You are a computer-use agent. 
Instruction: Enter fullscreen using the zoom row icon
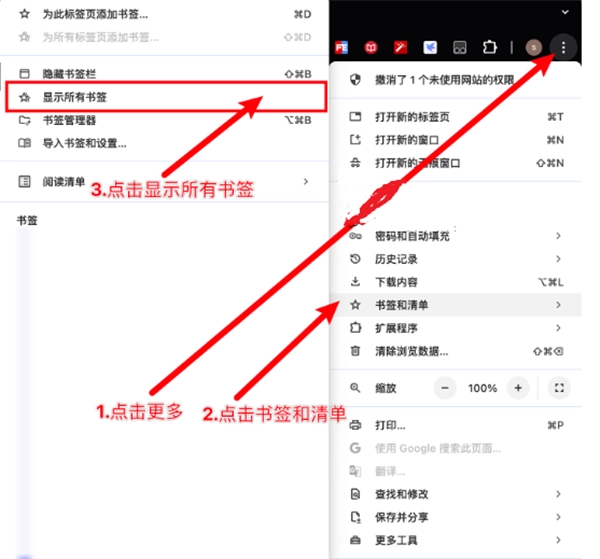[x=560, y=388]
